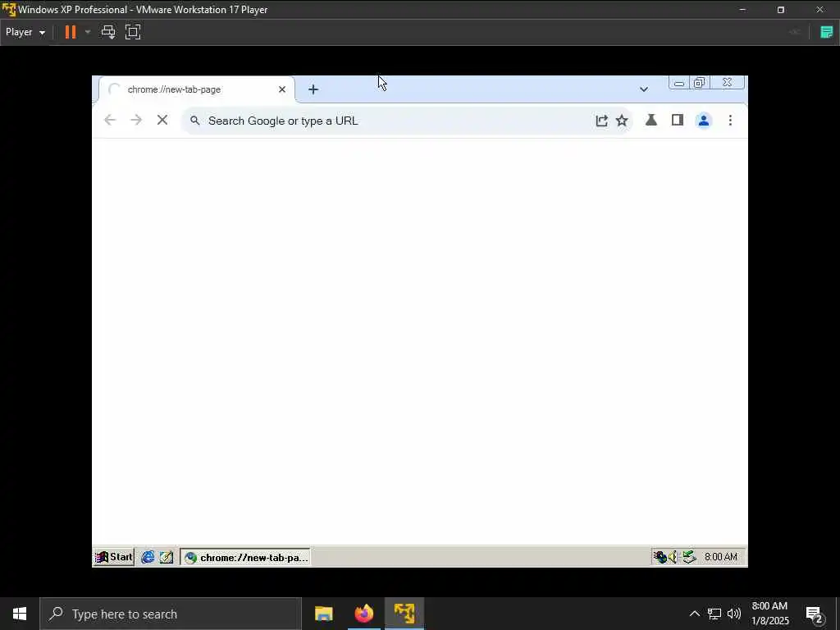
Task: Open File Explorer from host taskbar
Action: coord(323,614)
